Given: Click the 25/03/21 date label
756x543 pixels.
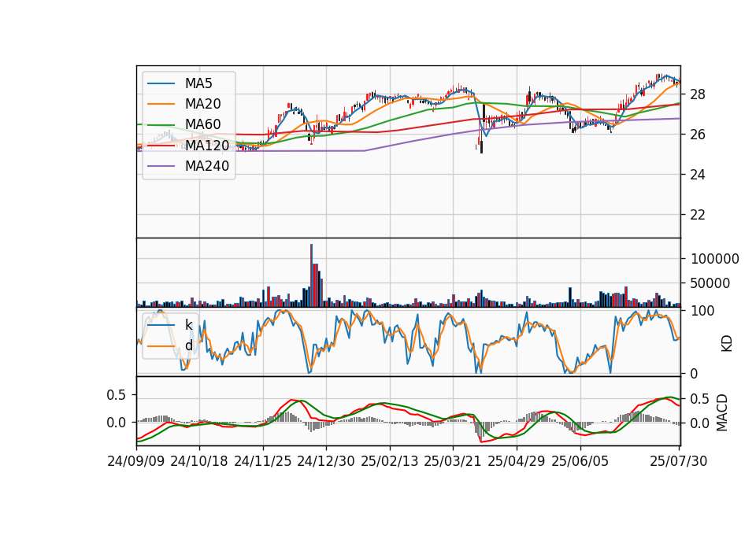Looking at the screenshot, I should (453, 461).
